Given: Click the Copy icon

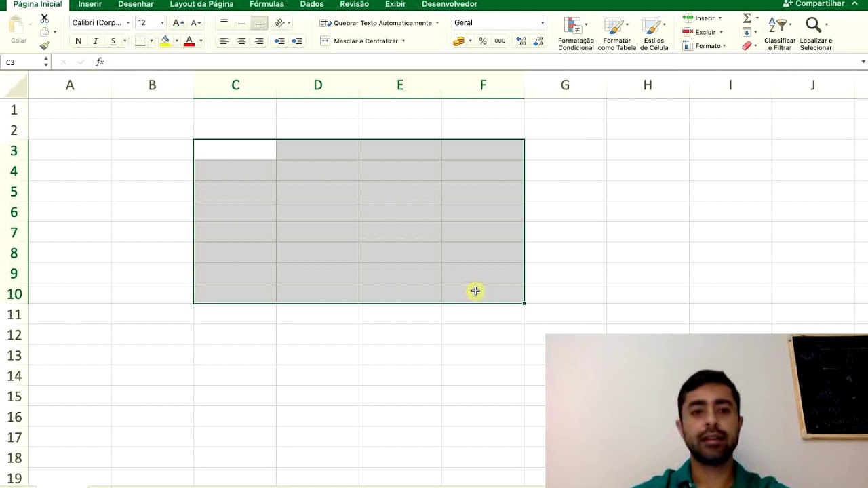Looking at the screenshot, I should [45, 32].
